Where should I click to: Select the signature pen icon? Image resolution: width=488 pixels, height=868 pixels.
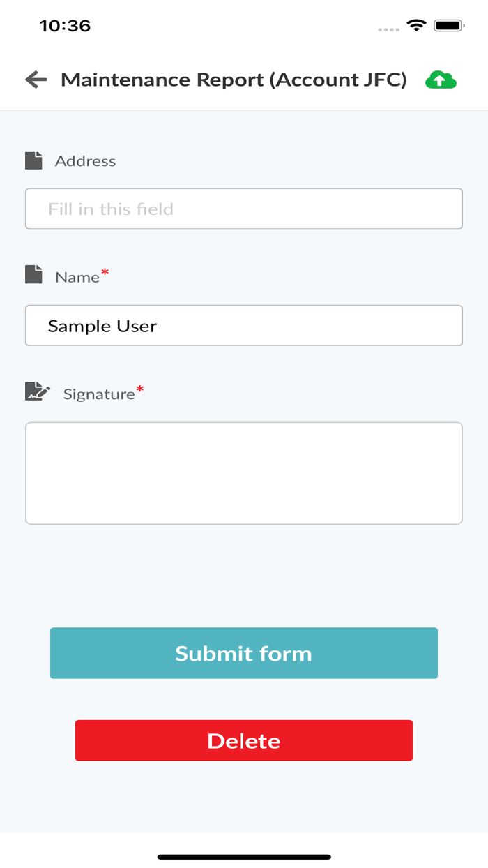36,391
